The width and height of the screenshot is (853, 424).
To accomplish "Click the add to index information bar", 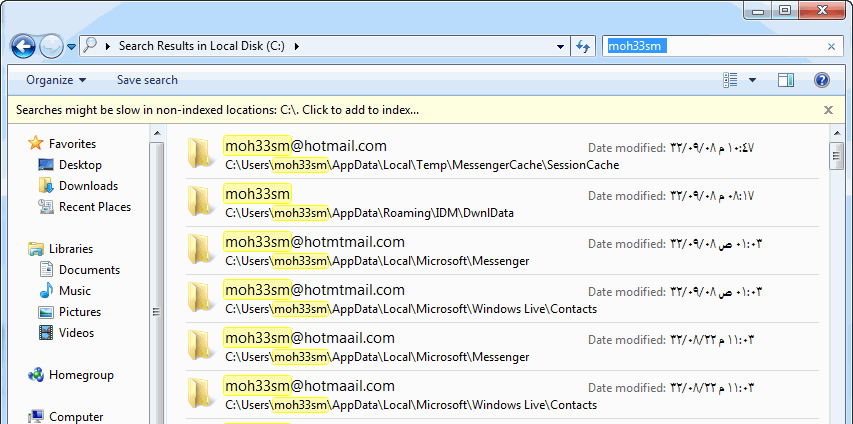I will 217,110.
